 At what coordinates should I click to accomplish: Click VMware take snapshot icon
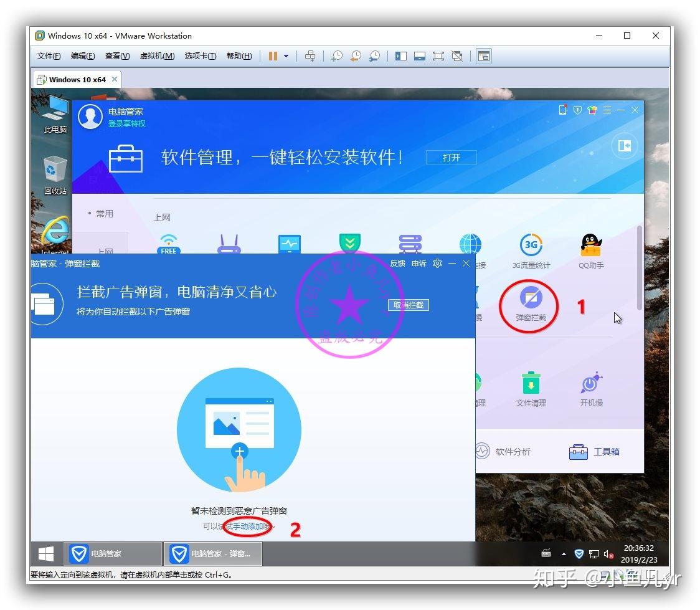click(x=336, y=56)
